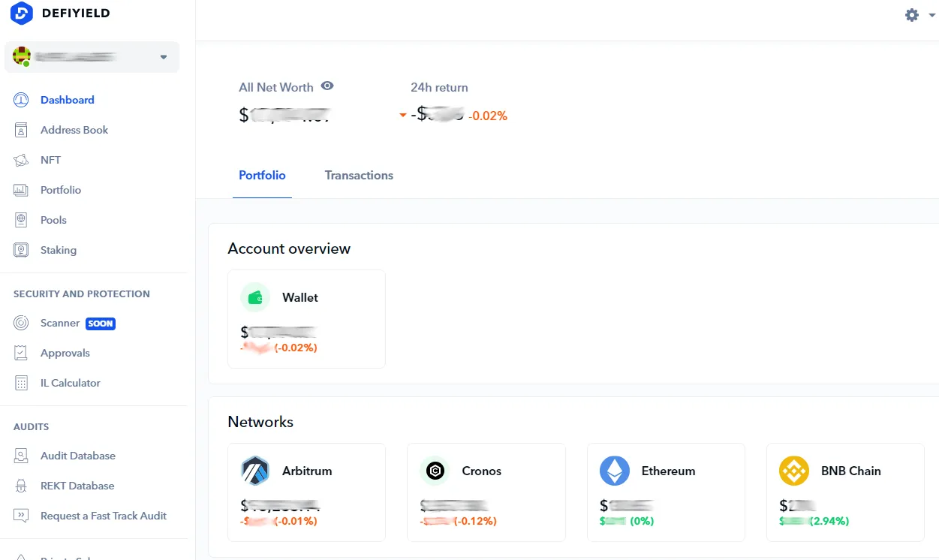Viewport: 939px width, 560px height.
Task: Click the SOON badge beside Scanner
Action: point(101,324)
